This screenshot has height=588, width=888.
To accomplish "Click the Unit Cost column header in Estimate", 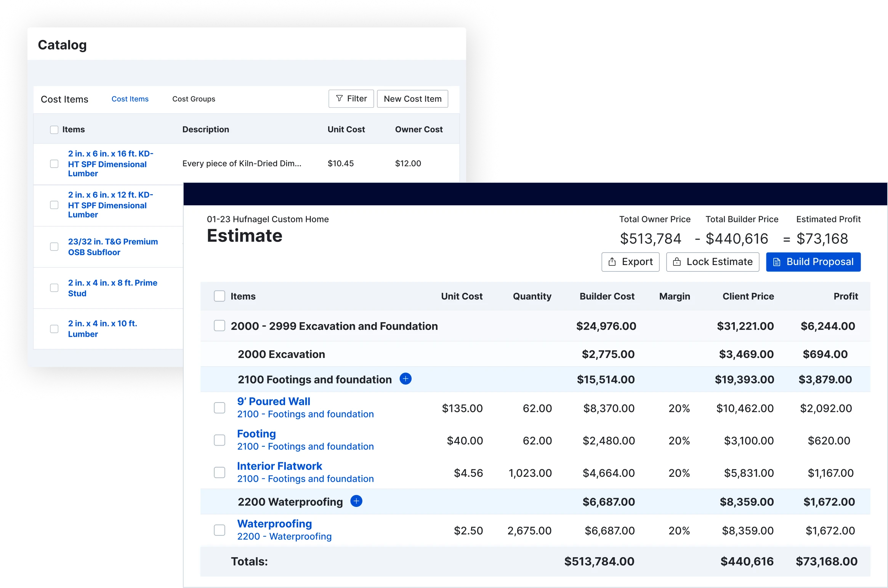I will 462,296.
